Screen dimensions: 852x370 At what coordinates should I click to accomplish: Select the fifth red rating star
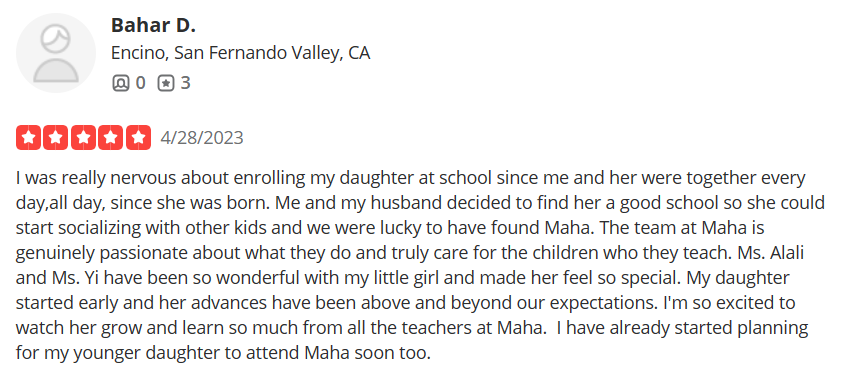(139, 137)
